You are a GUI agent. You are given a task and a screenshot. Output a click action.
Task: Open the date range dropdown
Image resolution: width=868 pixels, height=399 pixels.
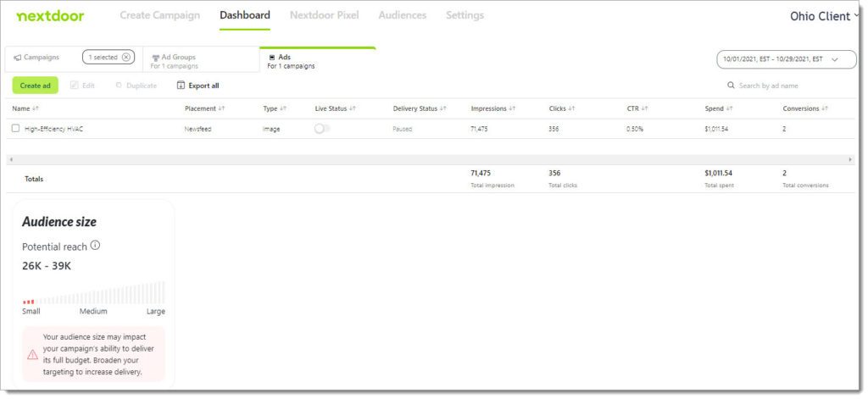786,59
